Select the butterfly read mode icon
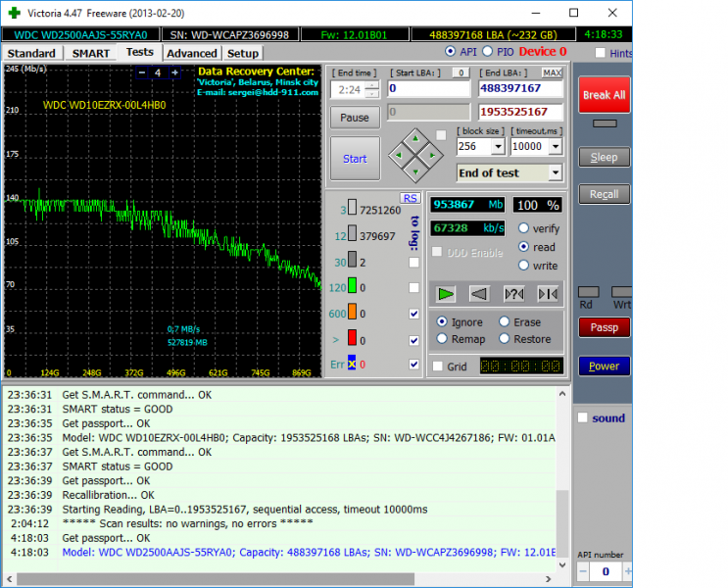 tap(547, 292)
